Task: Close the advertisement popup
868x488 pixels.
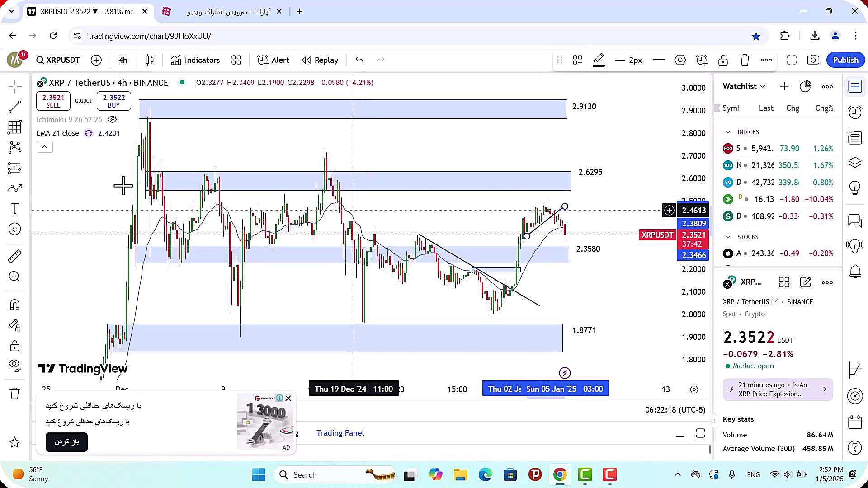Action: (x=288, y=398)
